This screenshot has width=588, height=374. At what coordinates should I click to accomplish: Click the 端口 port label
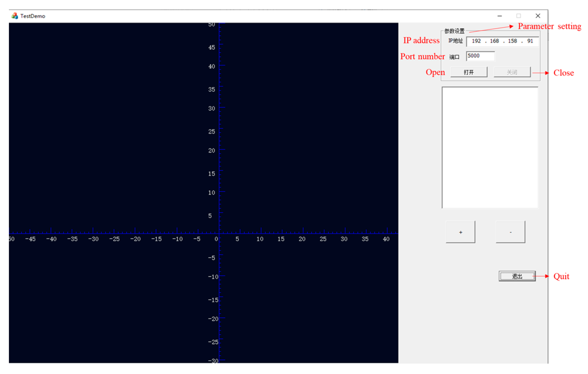454,57
